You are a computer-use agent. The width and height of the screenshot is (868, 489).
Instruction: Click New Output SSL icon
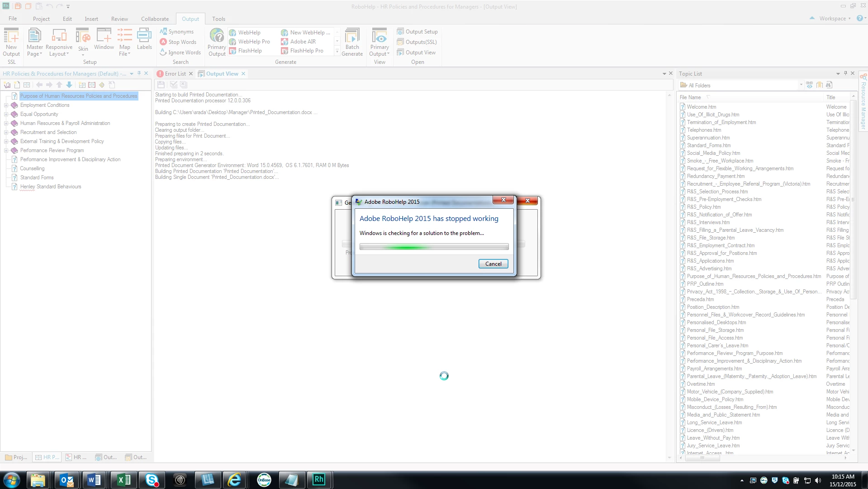coord(11,42)
